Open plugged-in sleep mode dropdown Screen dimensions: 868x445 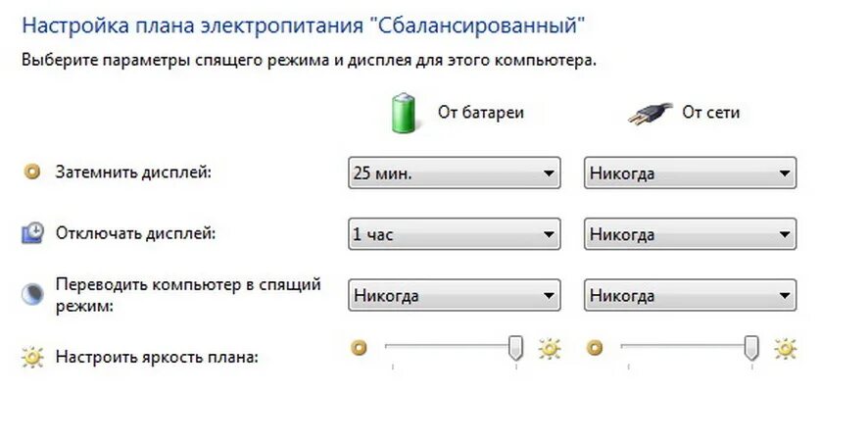click(689, 295)
